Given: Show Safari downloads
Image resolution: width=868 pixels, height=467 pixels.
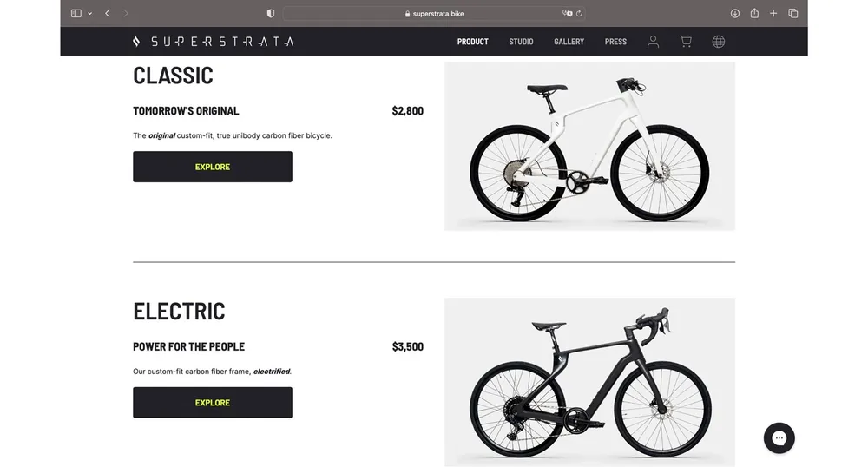Looking at the screenshot, I should pos(735,13).
